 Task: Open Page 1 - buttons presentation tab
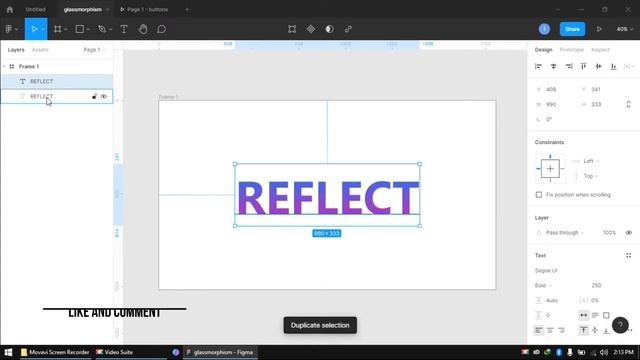coord(144,9)
